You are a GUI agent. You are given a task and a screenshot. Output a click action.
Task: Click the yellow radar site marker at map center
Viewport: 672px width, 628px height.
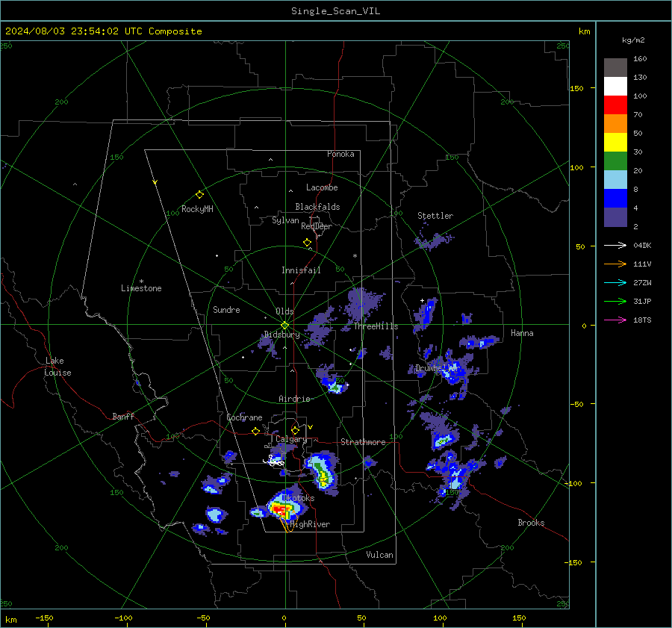[x=285, y=325]
